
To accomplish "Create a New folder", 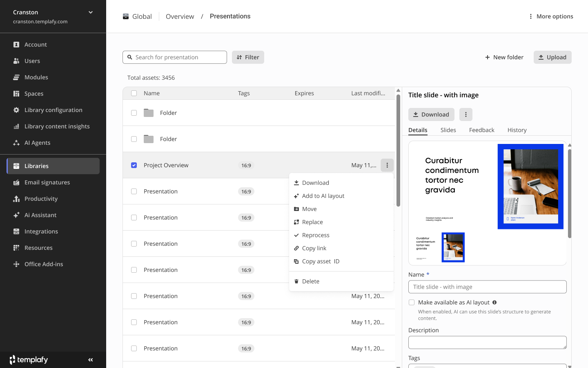I will (504, 57).
